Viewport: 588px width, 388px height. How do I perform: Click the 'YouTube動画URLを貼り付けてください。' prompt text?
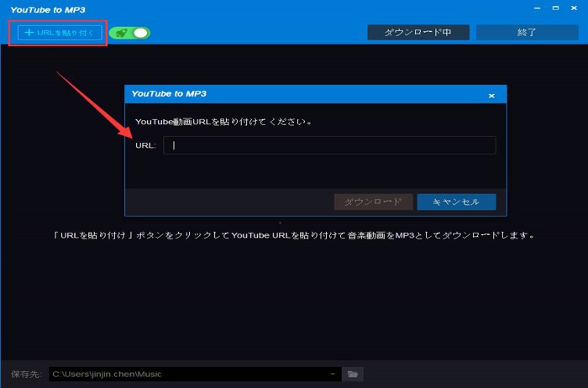pos(223,122)
